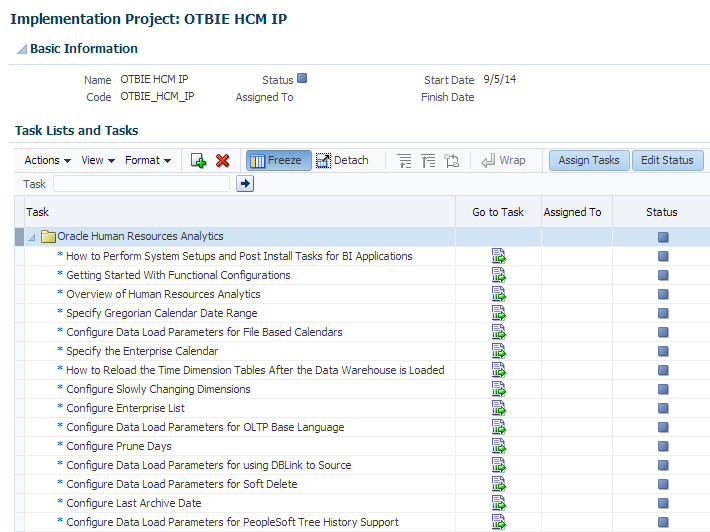Image resolution: width=710 pixels, height=532 pixels.
Task: Go to task for Reload Time Dimension Tables
Action: 499,370
